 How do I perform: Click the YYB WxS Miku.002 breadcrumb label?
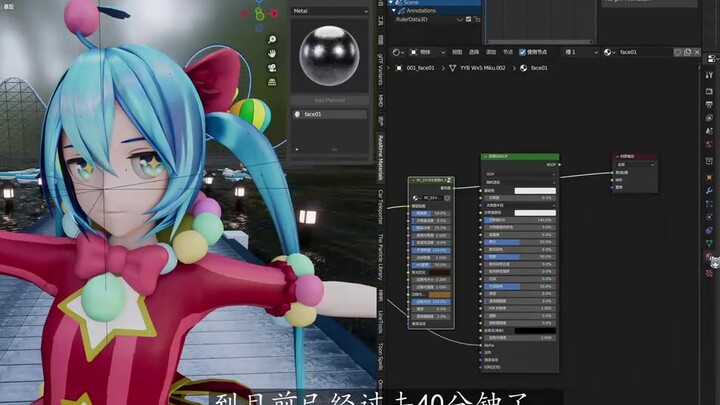(483, 68)
